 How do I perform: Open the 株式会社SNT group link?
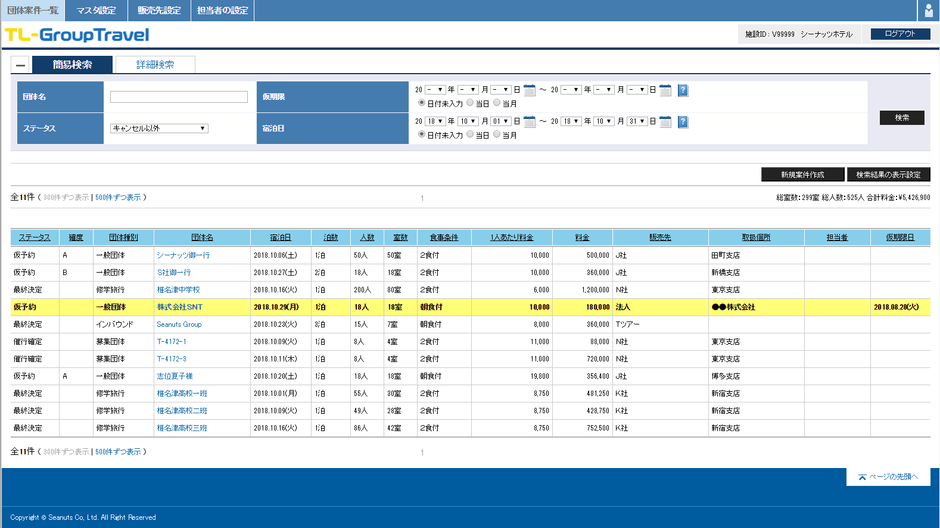pyautogui.click(x=179, y=307)
